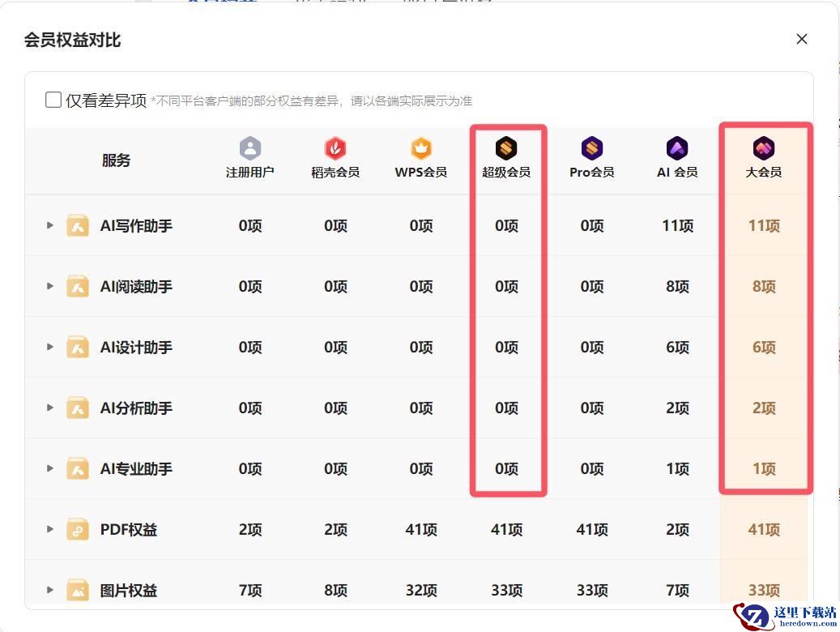
Task: Click 32项 in the 图片权益 row
Action: pyautogui.click(x=421, y=590)
